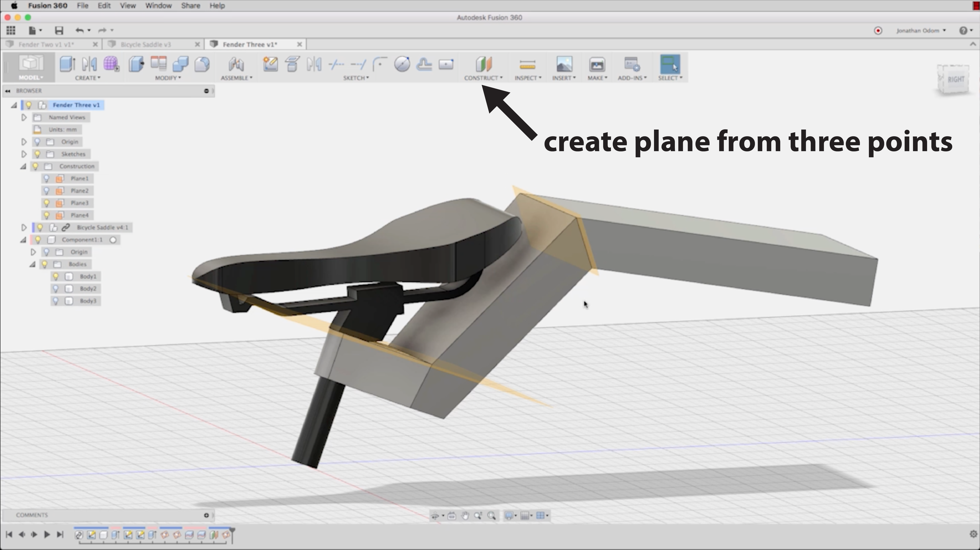Open the Modify dropdown menu

tap(168, 78)
